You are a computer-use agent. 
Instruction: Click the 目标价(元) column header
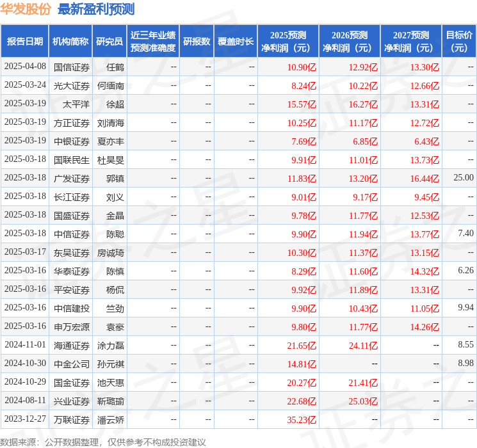tap(459, 42)
